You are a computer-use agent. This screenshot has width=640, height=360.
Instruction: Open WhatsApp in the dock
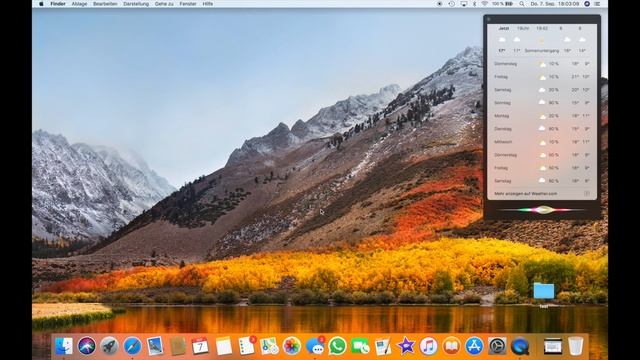pyautogui.click(x=338, y=346)
